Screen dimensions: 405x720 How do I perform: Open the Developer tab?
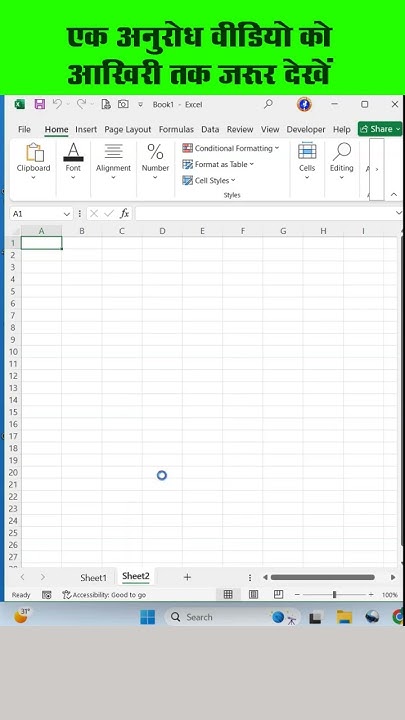pos(306,129)
